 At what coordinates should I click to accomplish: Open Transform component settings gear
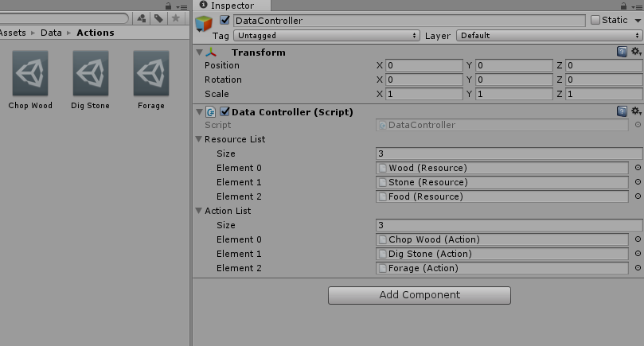[636, 52]
